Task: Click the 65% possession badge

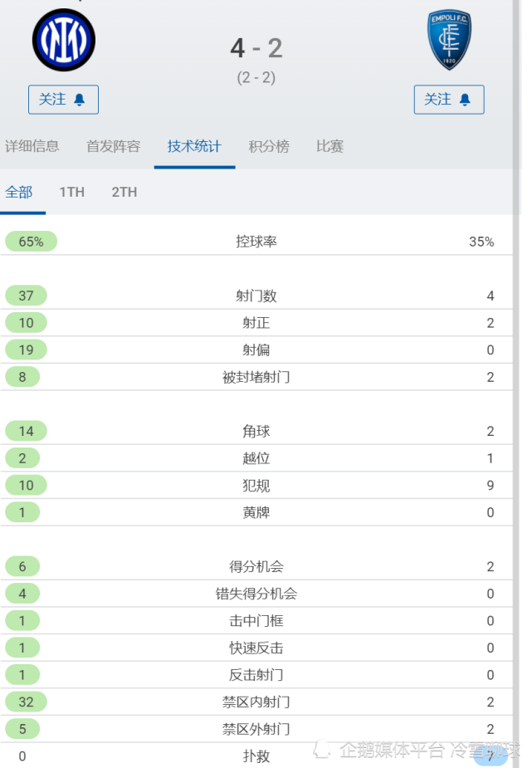Action: tap(31, 242)
